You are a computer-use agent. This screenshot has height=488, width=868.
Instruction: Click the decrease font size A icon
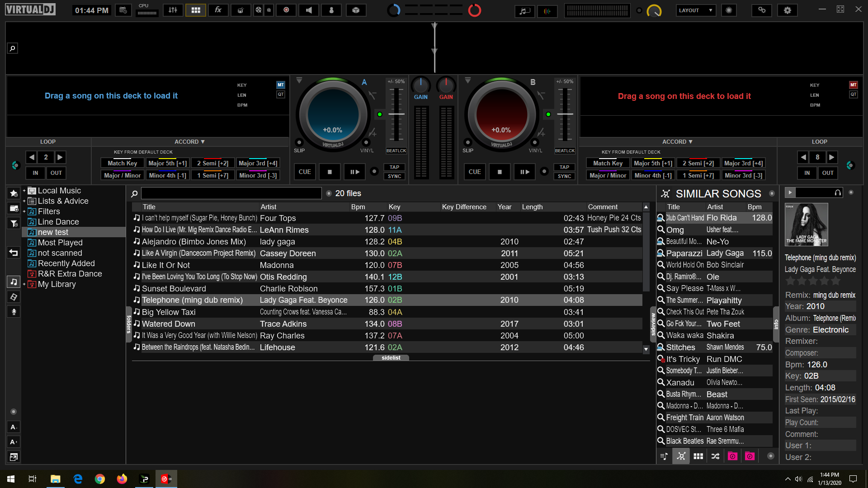coord(14,427)
